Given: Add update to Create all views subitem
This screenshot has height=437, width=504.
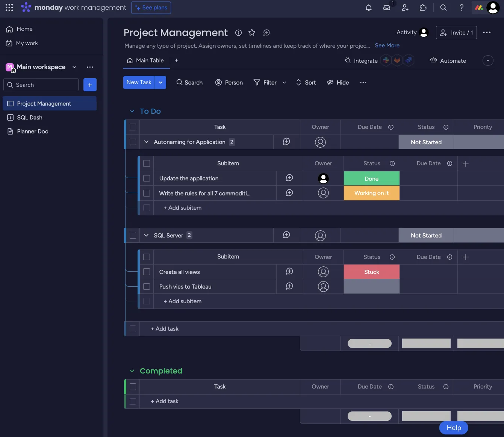Looking at the screenshot, I should [x=289, y=271].
